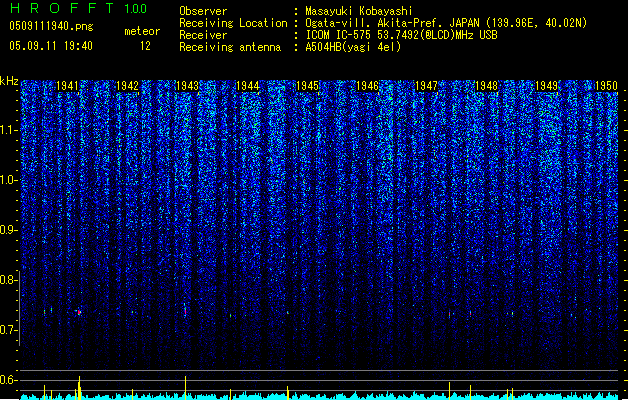Click the 1.1 kHz axis label

(x=8, y=130)
